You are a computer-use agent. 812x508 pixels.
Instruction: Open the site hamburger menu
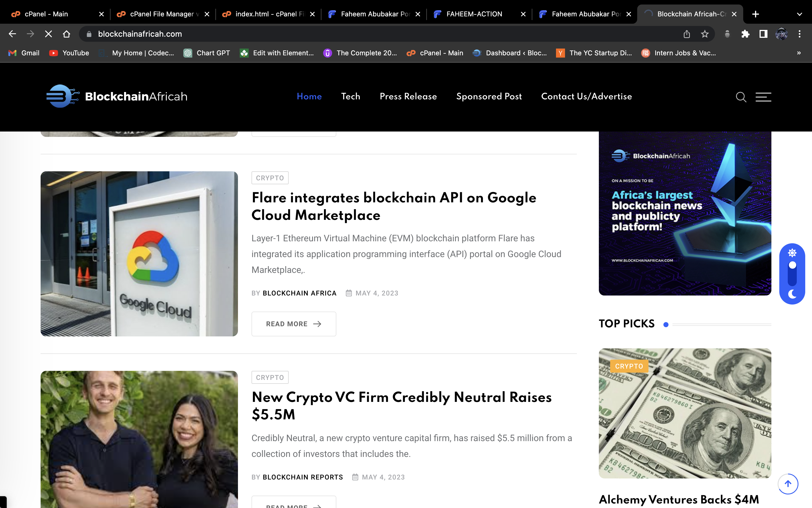click(763, 97)
